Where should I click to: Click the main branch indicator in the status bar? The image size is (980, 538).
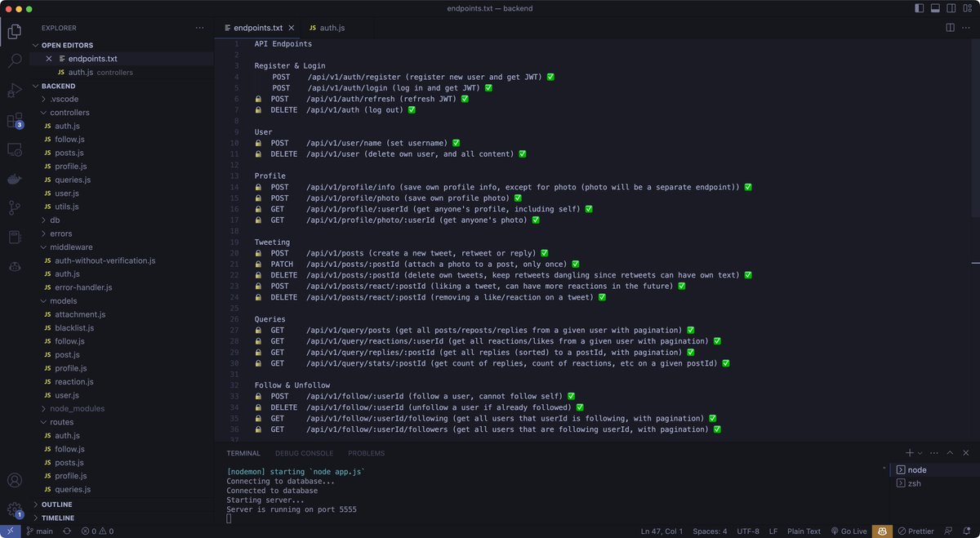click(x=39, y=531)
